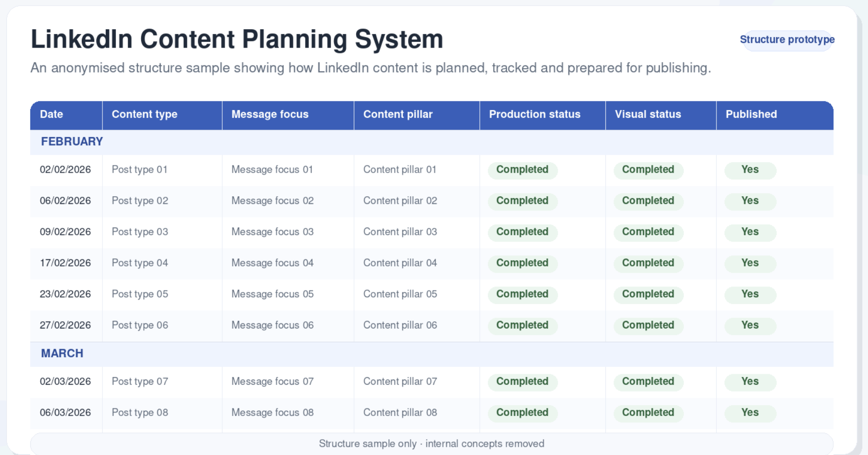Click Message focus 05
This screenshot has height=455, width=868.
[272, 294]
